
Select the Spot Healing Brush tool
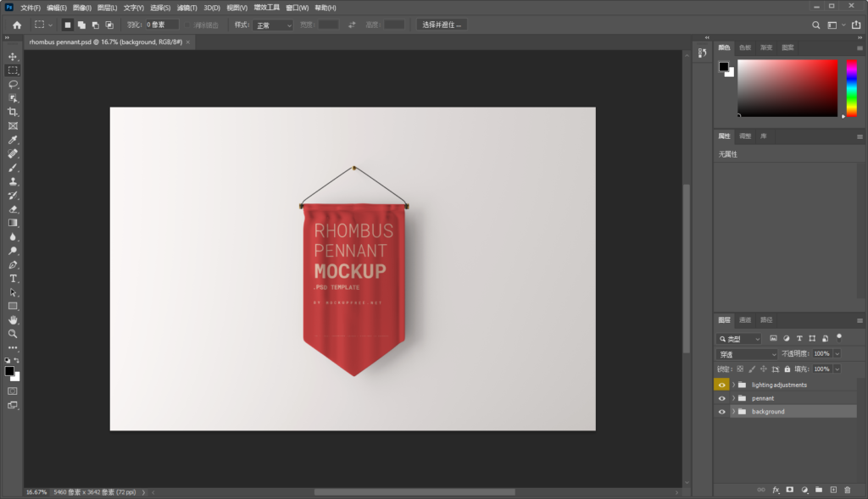point(13,153)
